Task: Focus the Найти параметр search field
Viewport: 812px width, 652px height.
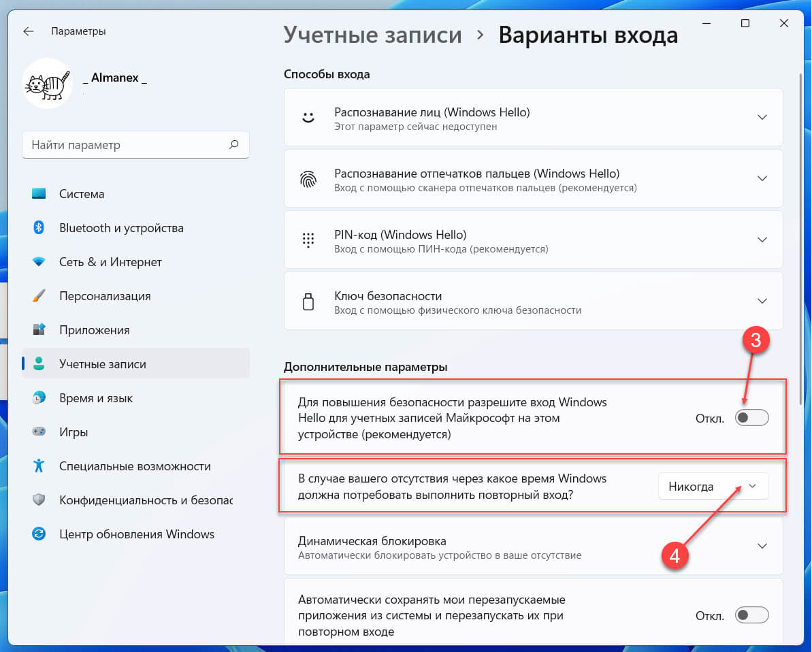Action: click(135, 145)
